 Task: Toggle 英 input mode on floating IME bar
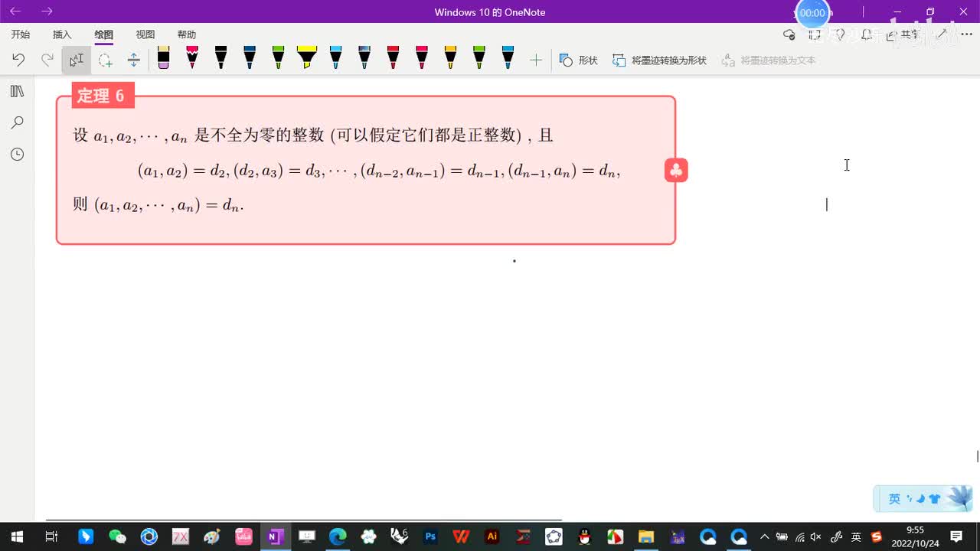click(x=894, y=499)
